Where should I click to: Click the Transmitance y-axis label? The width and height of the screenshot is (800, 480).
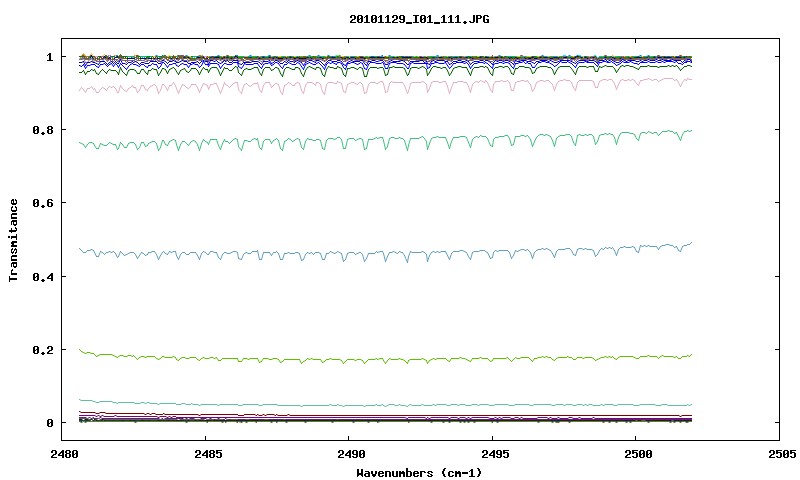pos(13,240)
